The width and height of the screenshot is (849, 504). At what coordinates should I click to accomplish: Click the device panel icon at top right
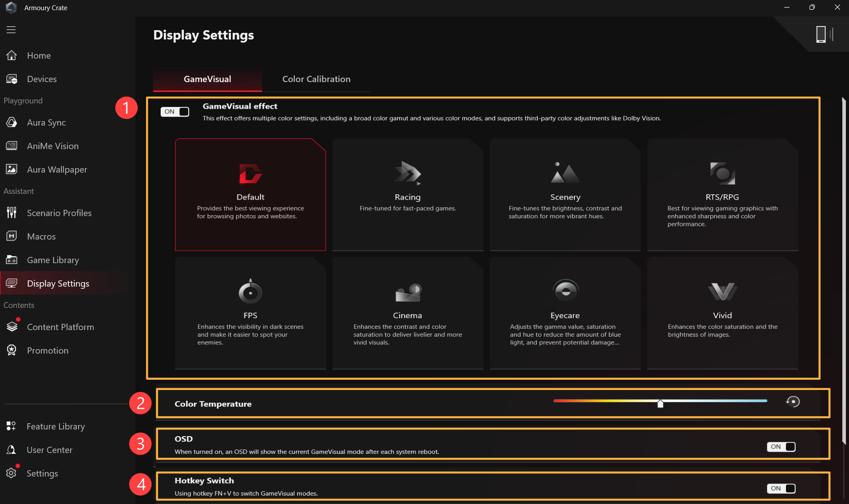pos(824,34)
